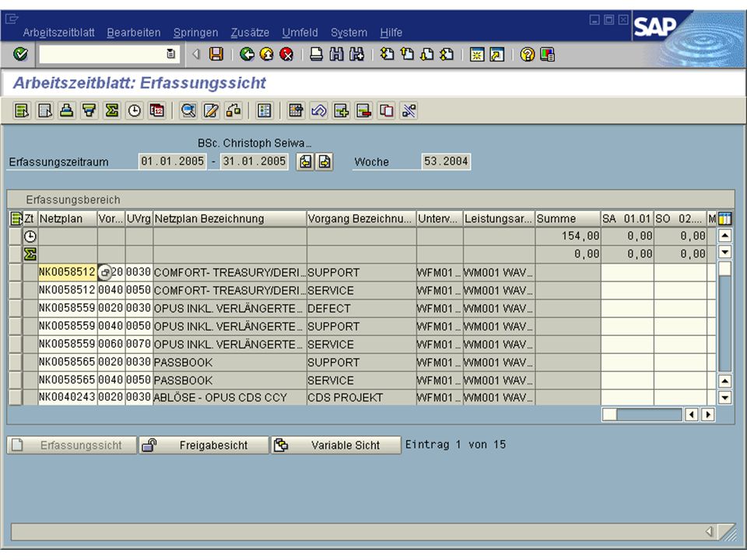The height and width of the screenshot is (560, 747).
Task: Open Help via the question mark icon
Action: coord(527,54)
